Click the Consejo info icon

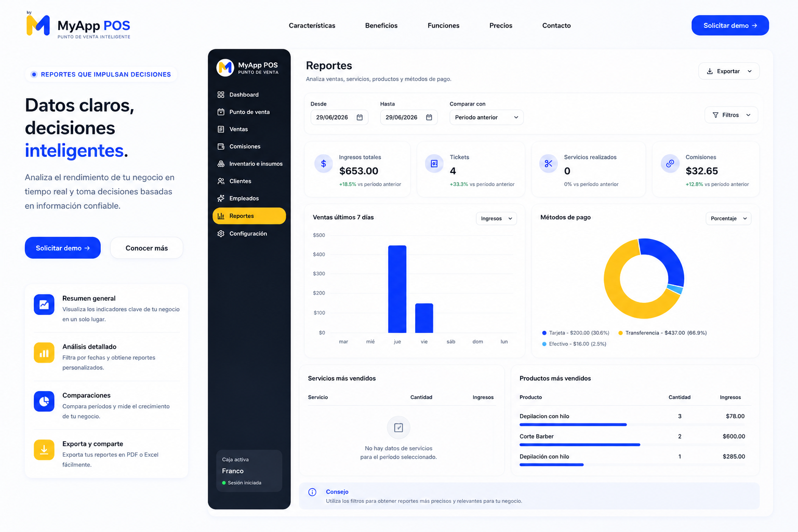coord(312,492)
